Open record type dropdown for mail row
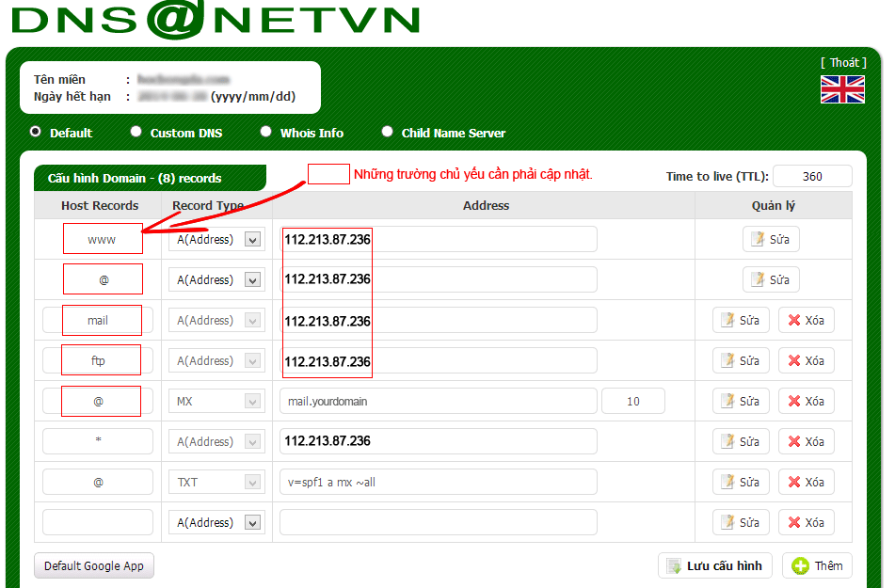 click(x=216, y=320)
